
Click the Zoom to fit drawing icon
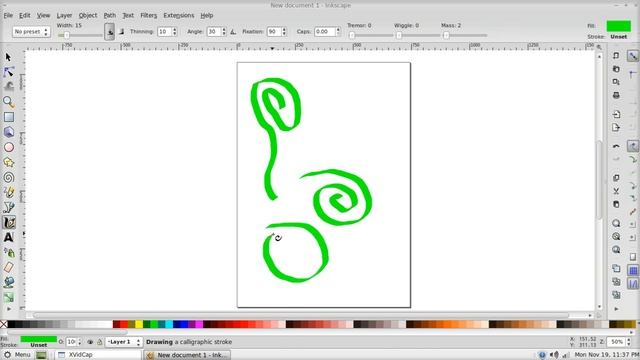tap(616, 236)
